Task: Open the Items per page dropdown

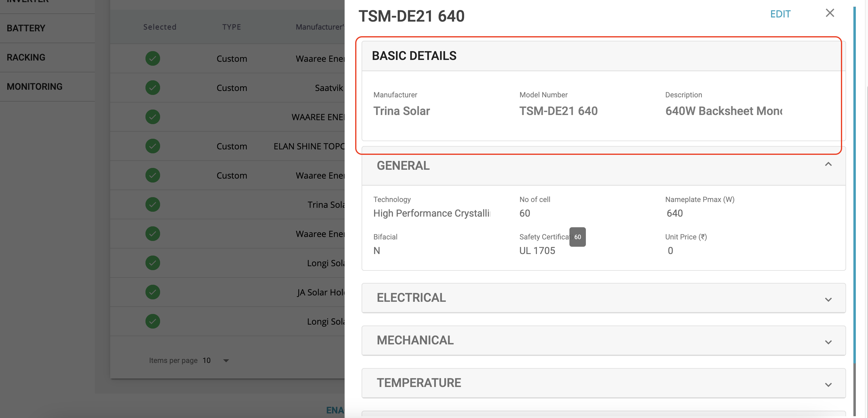Action: [x=226, y=361]
